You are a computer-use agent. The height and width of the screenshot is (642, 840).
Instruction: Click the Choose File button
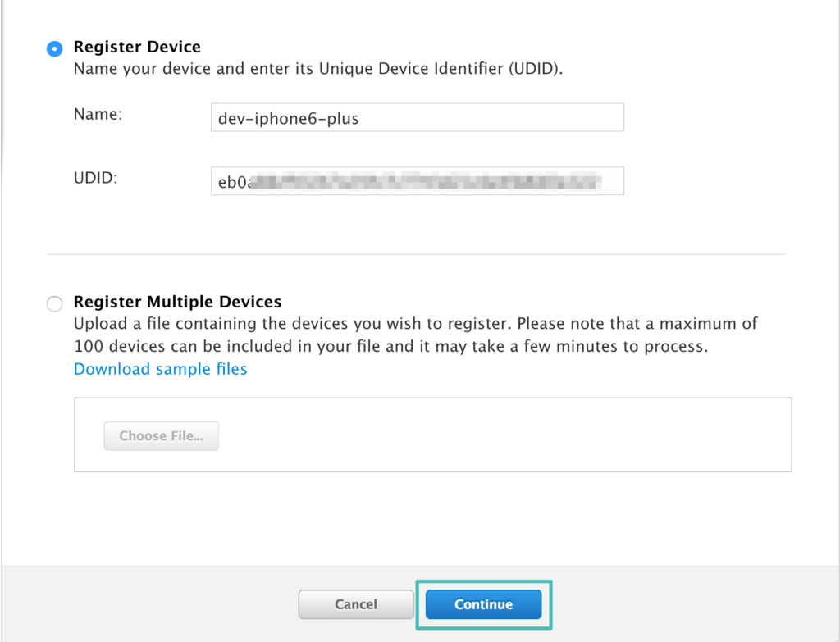pos(162,436)
